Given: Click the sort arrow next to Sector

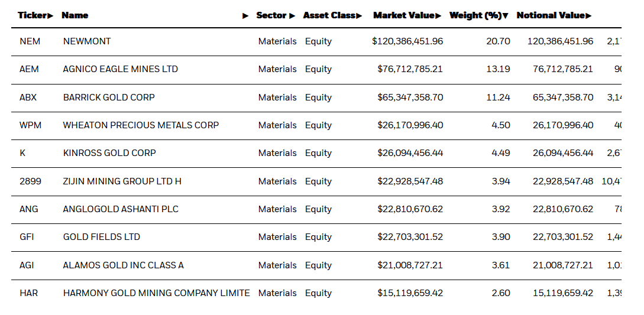Looking at the screenshot, I should tap(292, 16).
